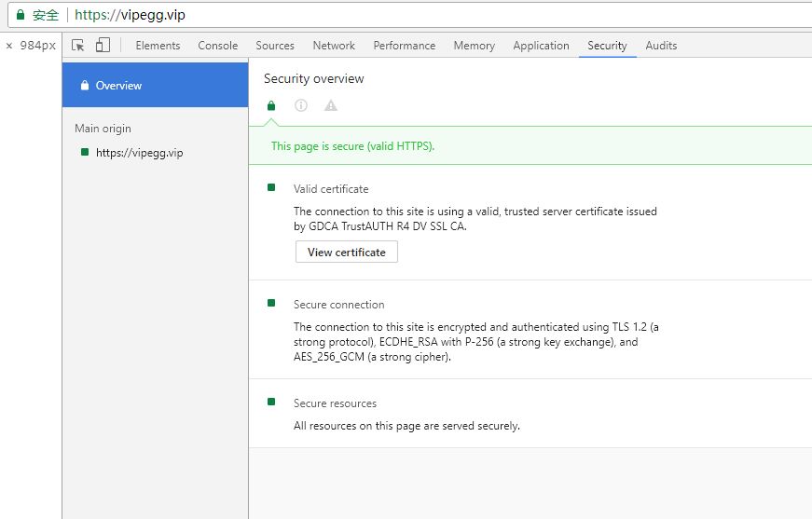Click the green square beside Secure connection
This screenshot has height=519, width=812.
271,303
